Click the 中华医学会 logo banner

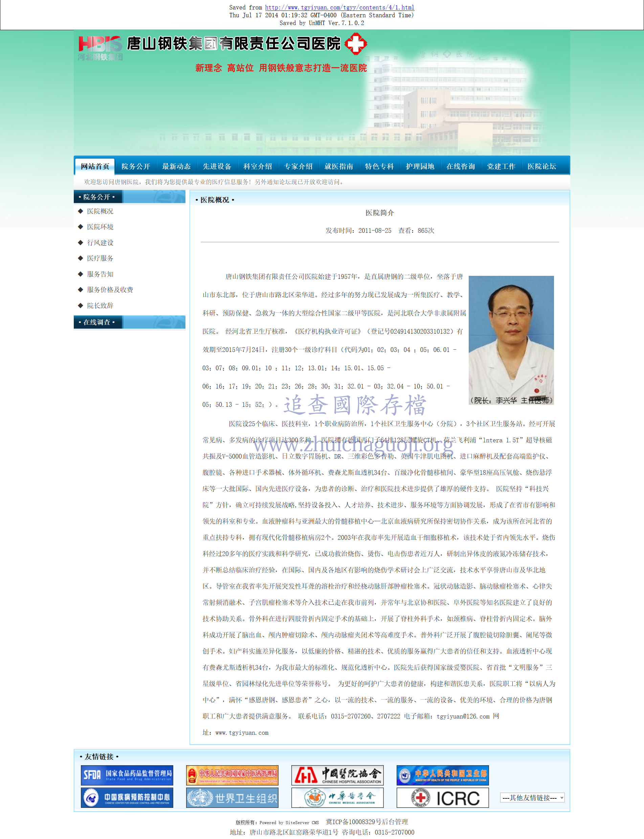tap(337, 797)
